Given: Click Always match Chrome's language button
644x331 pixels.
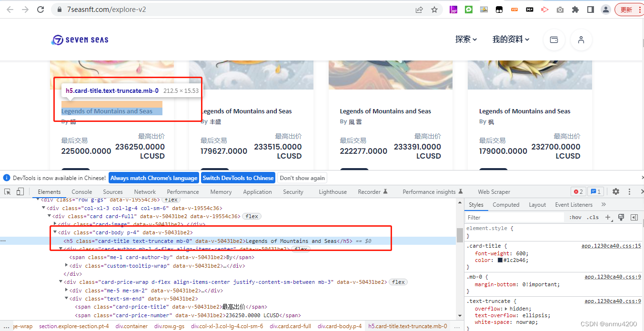Looking at the screenshot, I should 154,178.
